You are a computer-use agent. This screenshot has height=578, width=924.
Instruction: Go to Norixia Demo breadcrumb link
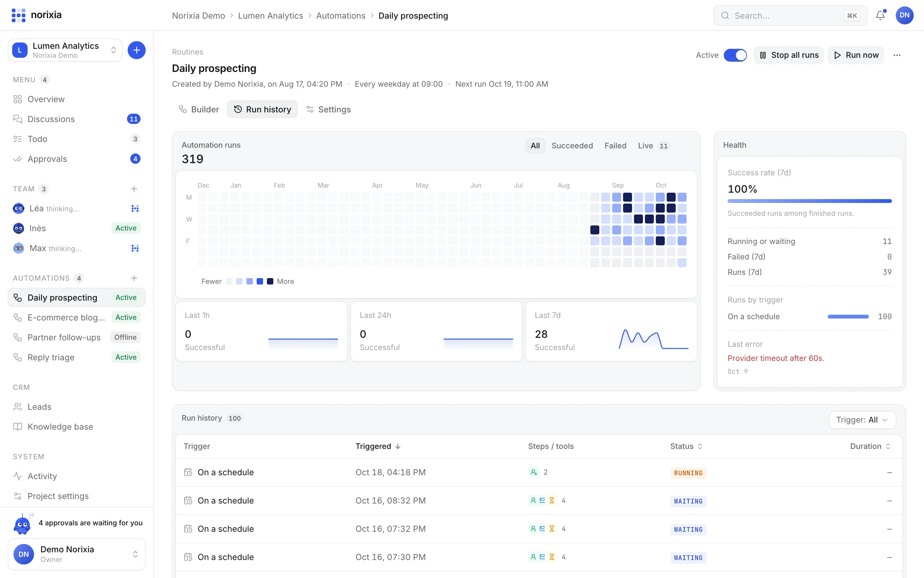point(198,16)
